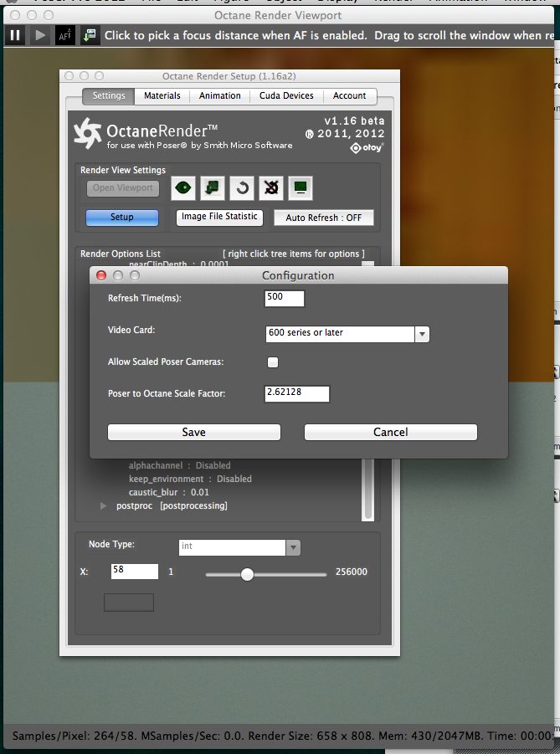The height and width of the screenshot is (754, 560).
Task: Click the 'Octane Render Setup (1.16a2)' title bar
Action: point(229,76)
